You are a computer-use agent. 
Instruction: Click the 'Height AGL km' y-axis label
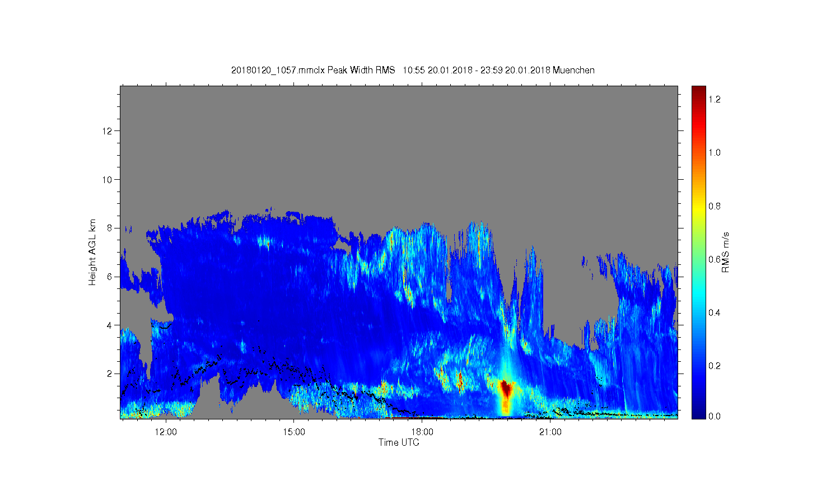click(92, 252)
